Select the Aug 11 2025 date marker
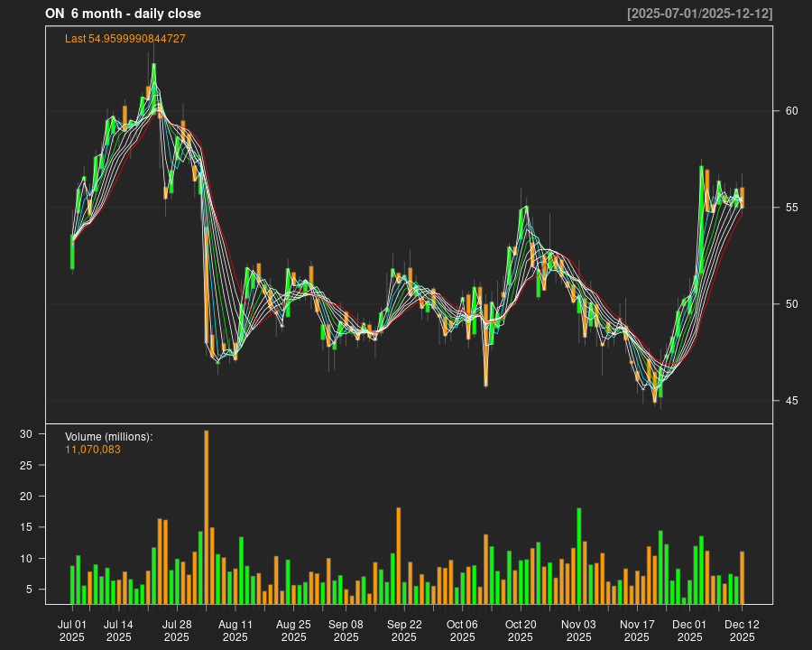The width and height of the screenshot is (812, 650). (x=235, y=630)
